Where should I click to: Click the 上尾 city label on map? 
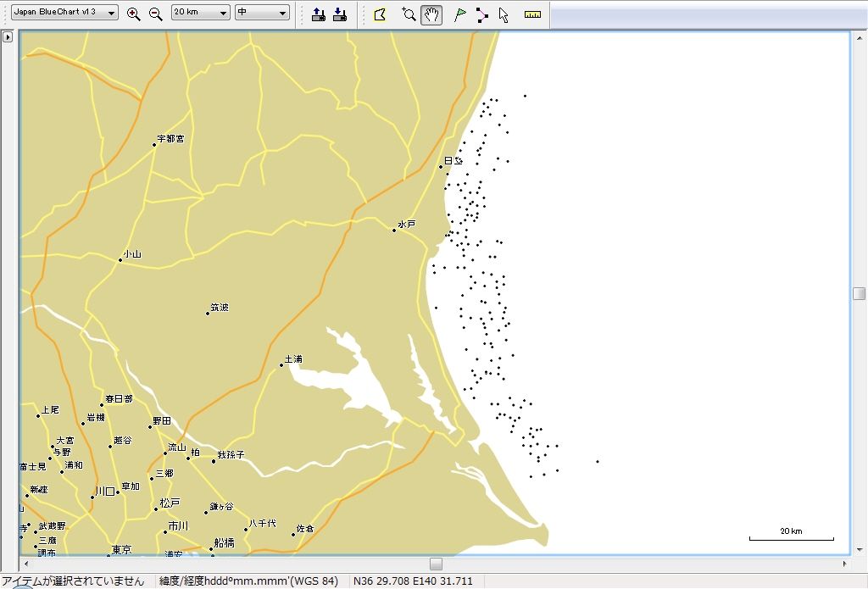tap(50, 409)
